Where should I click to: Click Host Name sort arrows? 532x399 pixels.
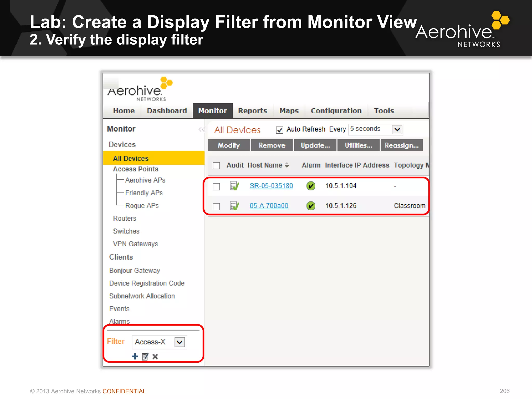[x=287, y=165]
